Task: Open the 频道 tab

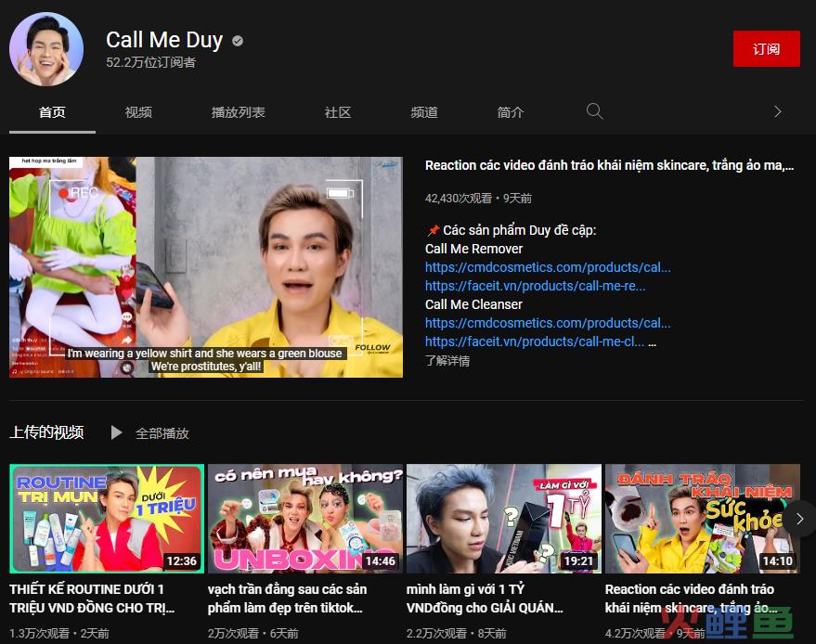Action: pos(424,112)
